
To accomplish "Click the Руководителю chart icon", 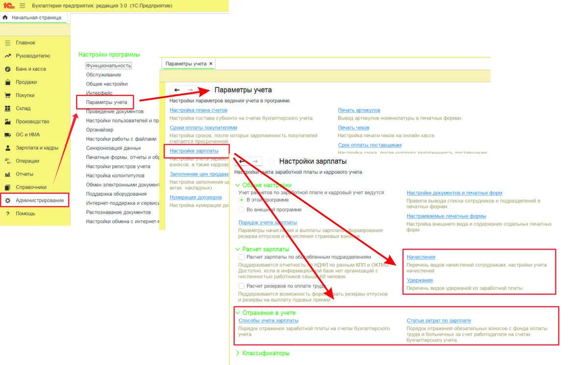I will [x=7, y=56].
